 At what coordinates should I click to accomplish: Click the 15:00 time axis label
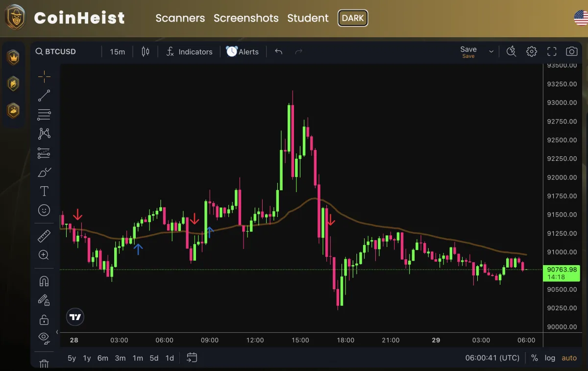click(300, 340)
